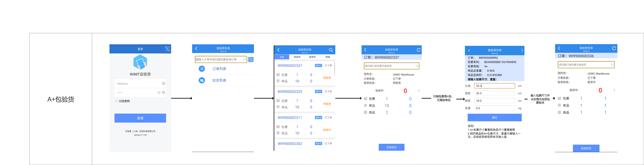Expand 验货中 chevron on order WI9900000336 screen
The image size is (644, 165).
point(614,90)
